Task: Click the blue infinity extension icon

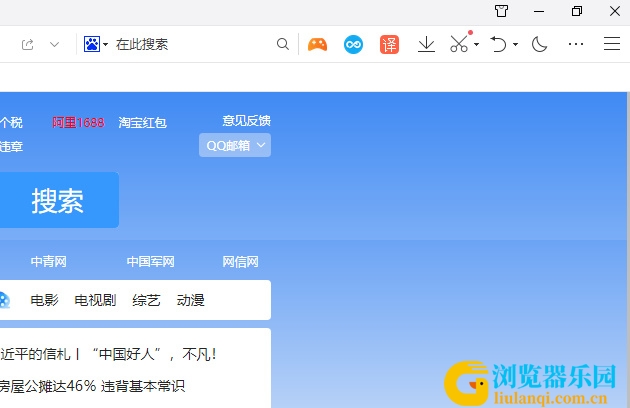Action: 354,44
